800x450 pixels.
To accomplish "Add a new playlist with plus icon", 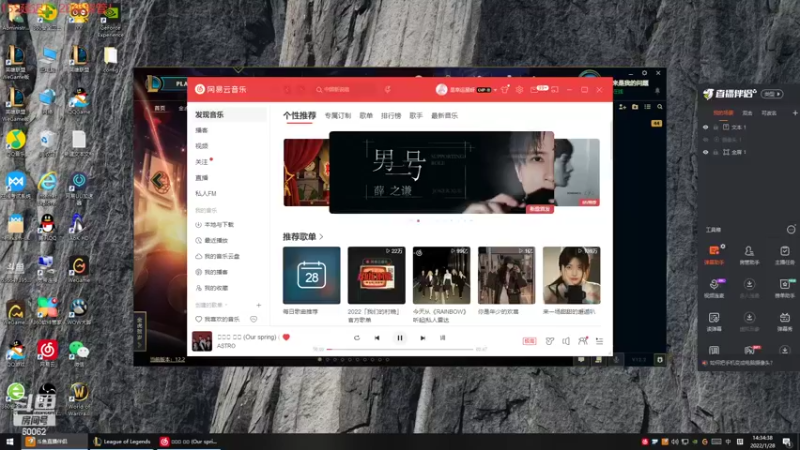I will (x=259, y=305).
